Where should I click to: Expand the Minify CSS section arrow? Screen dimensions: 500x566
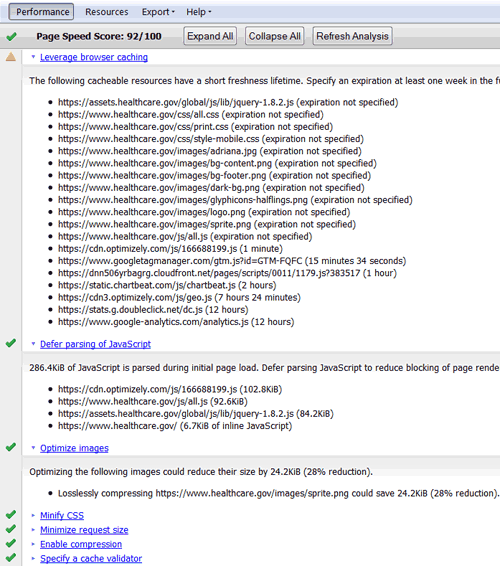coord(33,515)
